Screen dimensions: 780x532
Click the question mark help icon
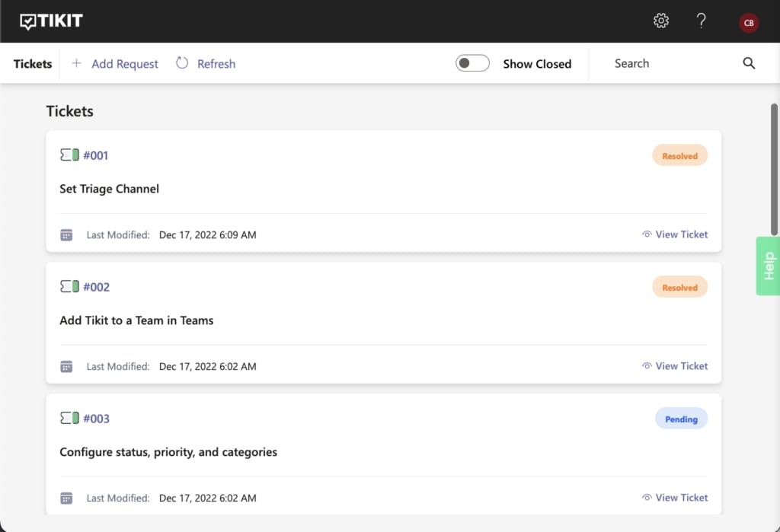(x=702, y=21)
